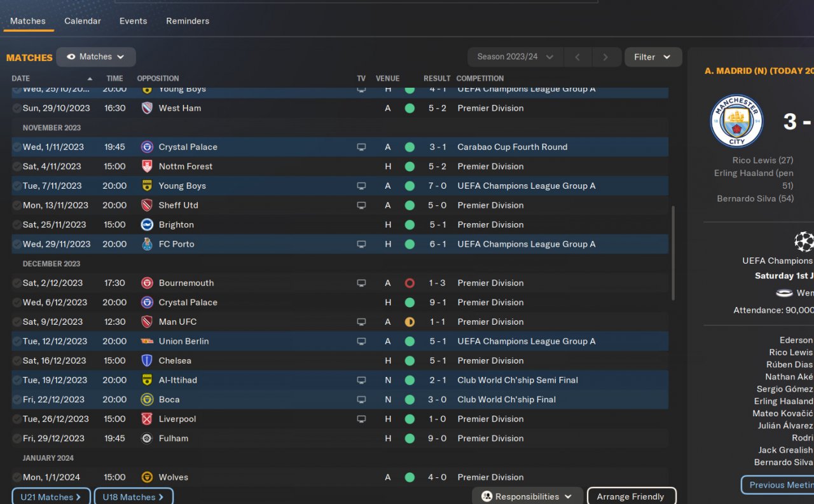814x504 pixels.
Task: Click the orange draw indicator for Man UFC
Action: click(410, 322)
